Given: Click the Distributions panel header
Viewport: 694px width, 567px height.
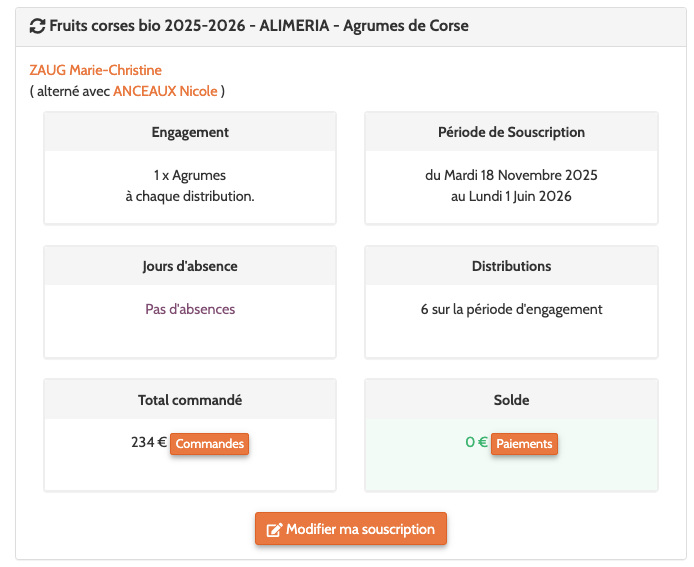Looking at the screenshot, I should pyautogui.click(x=511, y=266).
